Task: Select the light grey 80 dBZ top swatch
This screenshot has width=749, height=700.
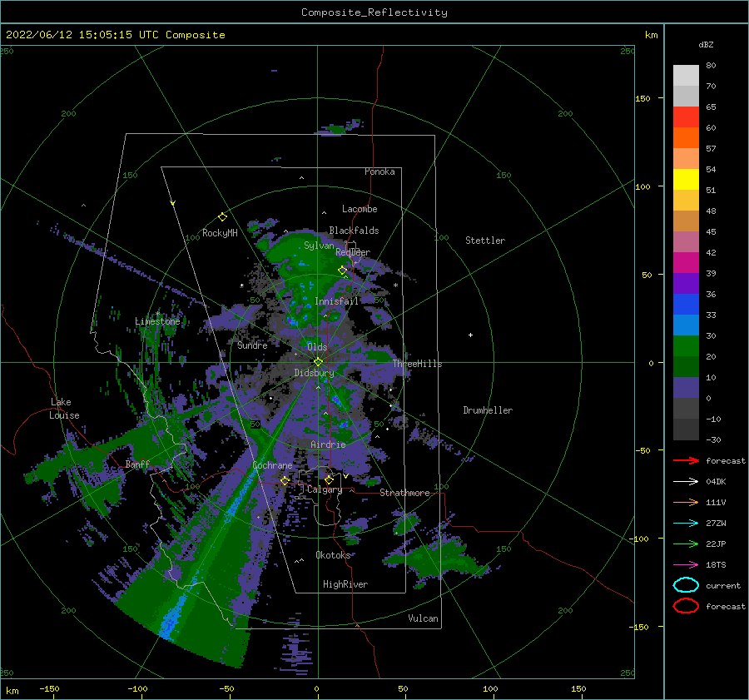Action: [686, 76]
